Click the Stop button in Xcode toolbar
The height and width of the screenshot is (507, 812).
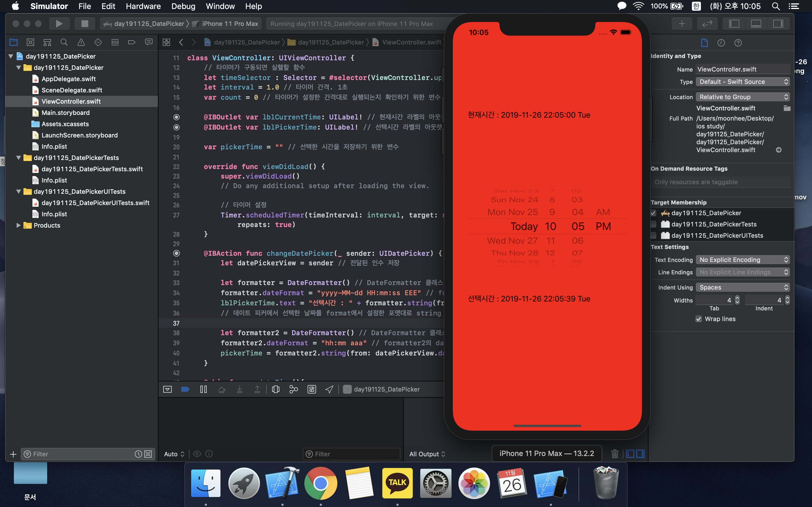(85, 23)
